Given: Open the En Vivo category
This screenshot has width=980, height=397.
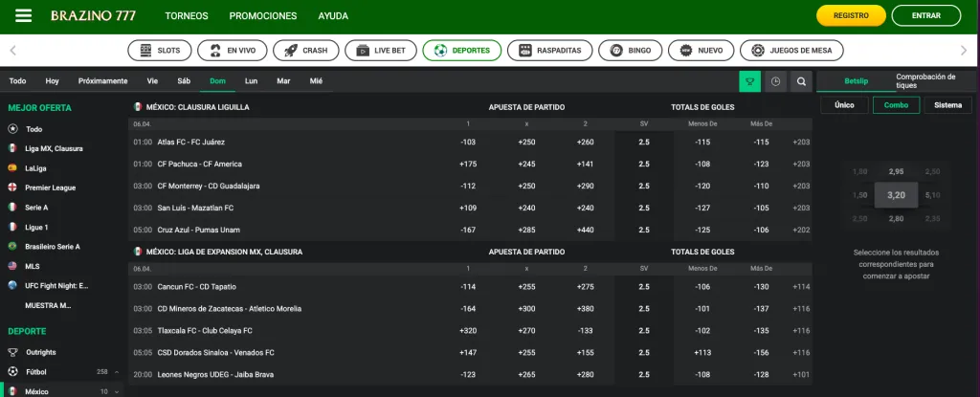Looking at the screenshot, I should [x=232, y=51].
